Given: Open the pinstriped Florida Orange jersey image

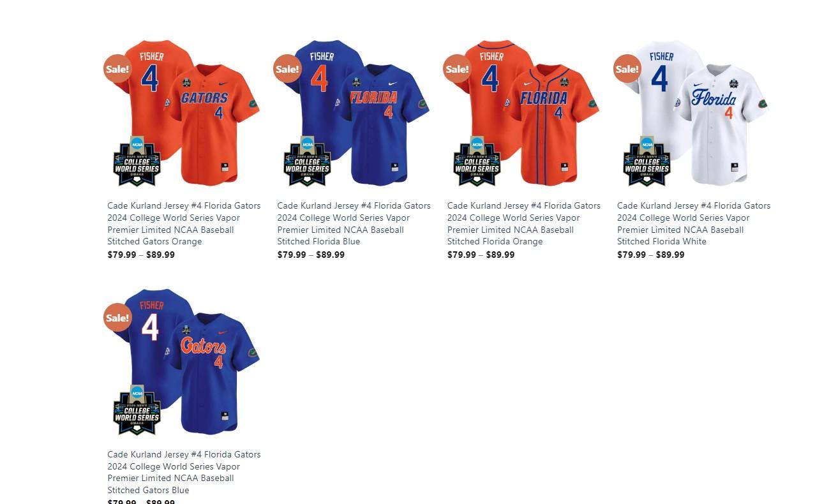Looking at the screenshot, I should 523,113.
